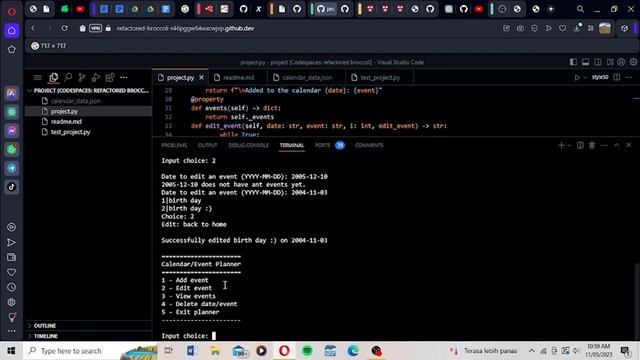Click the terminal vertical scrollbar
The width and height of the screenshot is (640, 360).
coord(637,302)
